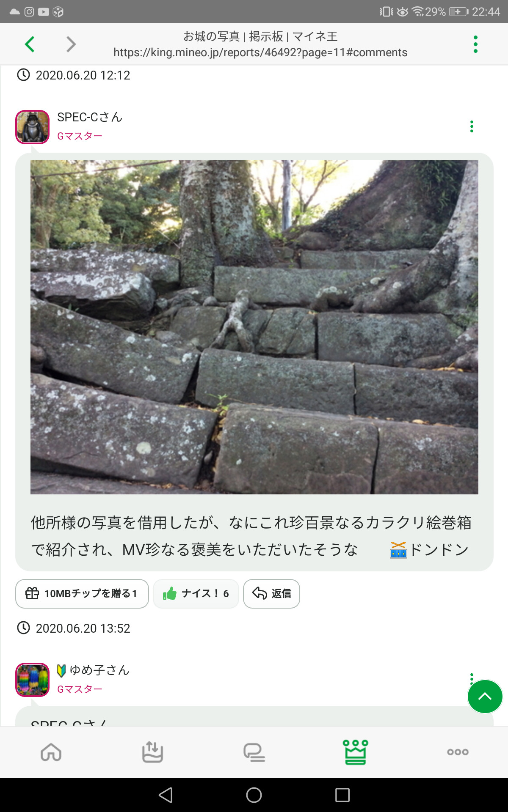The width and height of the screenshot is (508, 812).
Task: Open the three-circle more tab in bottom navigation
Action: (458, 752)
